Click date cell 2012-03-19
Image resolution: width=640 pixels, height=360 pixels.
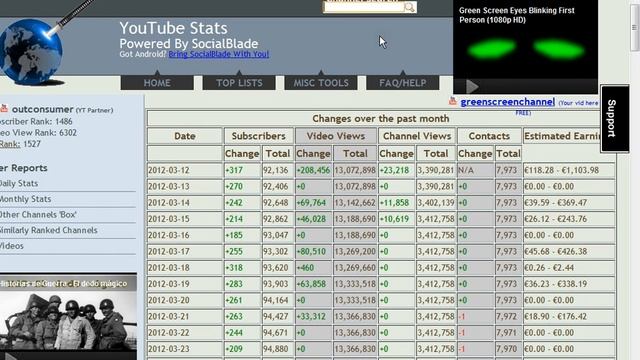(x=184, y=284)
